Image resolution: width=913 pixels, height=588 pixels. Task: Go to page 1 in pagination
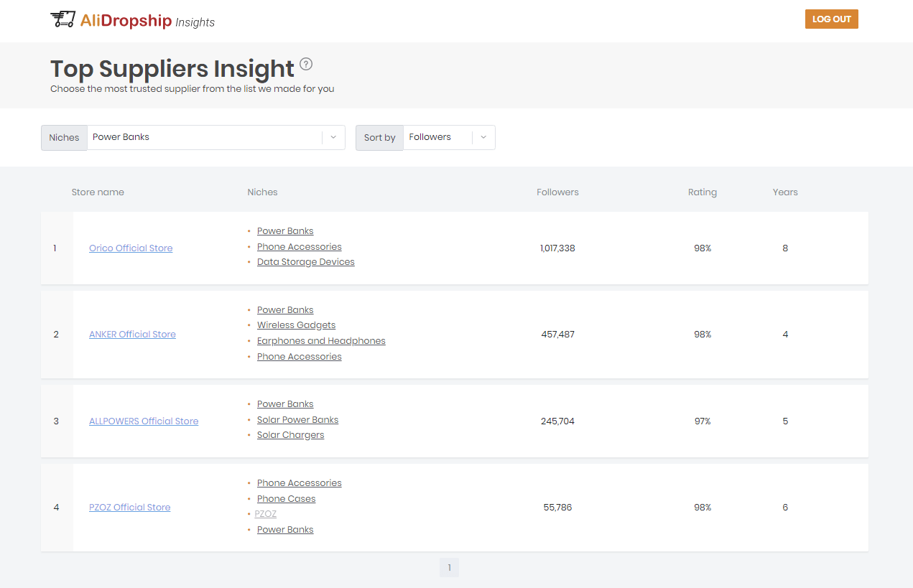coord(449,568)
